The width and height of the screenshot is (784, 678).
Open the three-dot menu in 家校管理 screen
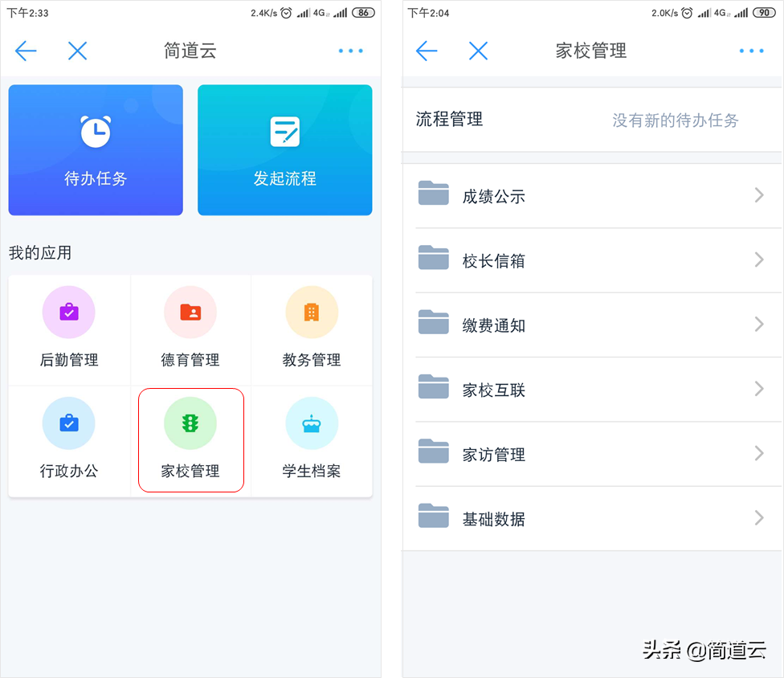tap(752, 51)
